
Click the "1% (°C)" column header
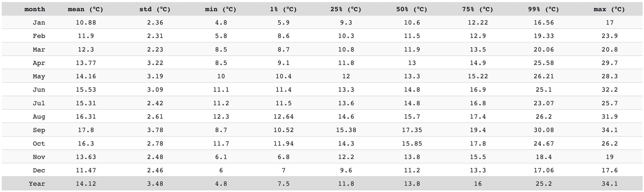pos(283,9)
